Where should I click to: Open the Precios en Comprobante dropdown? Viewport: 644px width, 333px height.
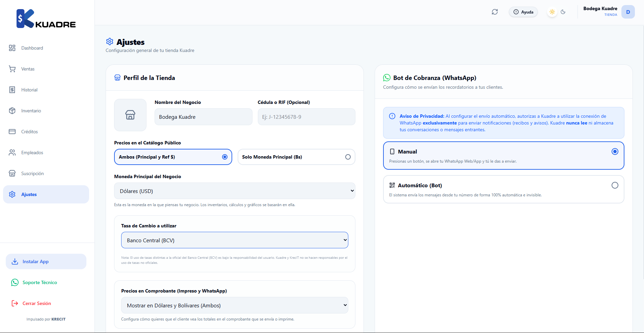click(235, 305)
